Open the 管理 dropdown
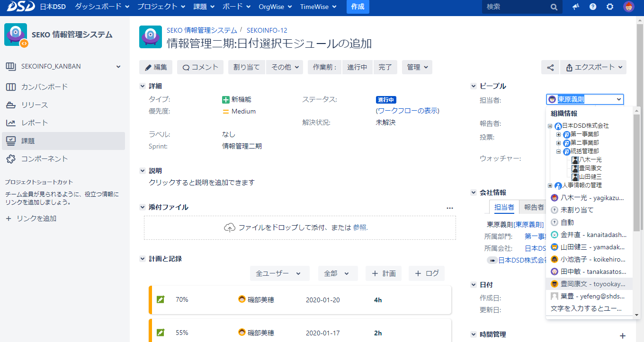The width and height of the screenshot is (644, 342). click(x=417, y=67)
